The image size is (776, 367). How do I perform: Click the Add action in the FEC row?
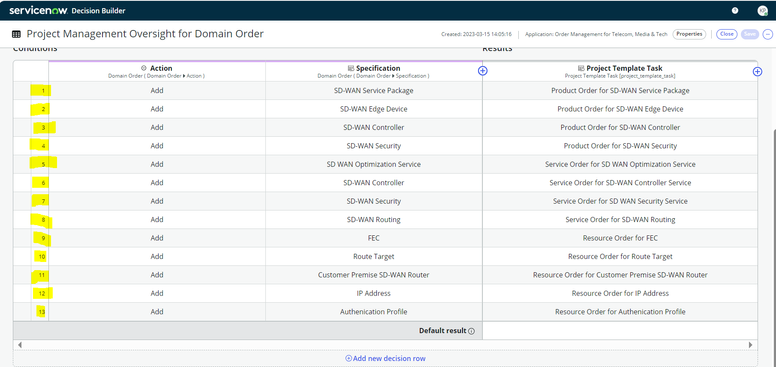(157, 238)
